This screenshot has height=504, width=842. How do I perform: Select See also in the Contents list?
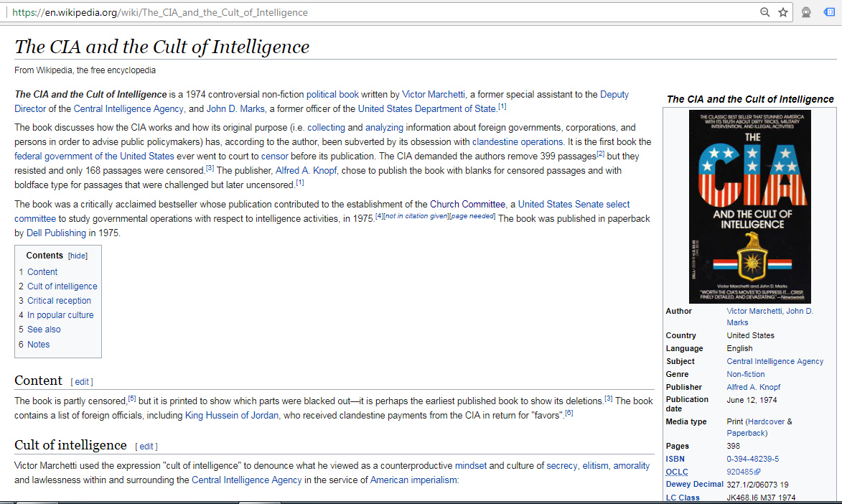[x=44, y=330]
